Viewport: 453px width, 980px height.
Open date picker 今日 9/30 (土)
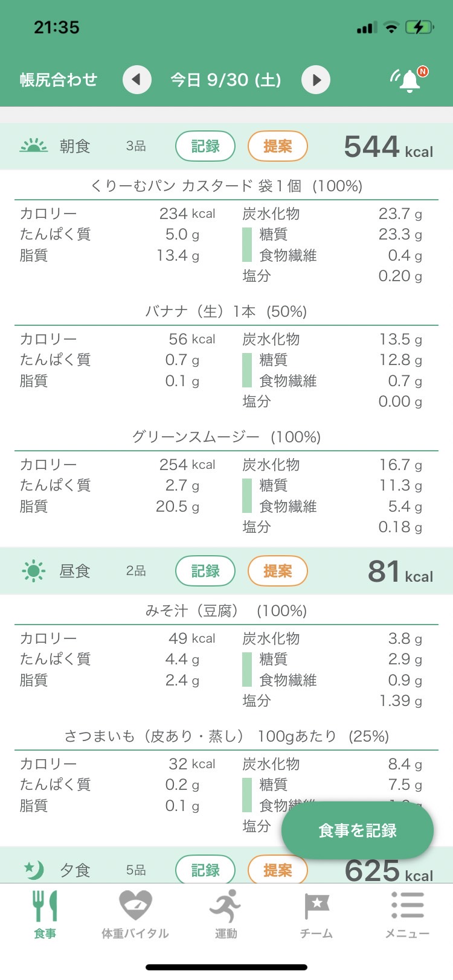coord(226,80)
